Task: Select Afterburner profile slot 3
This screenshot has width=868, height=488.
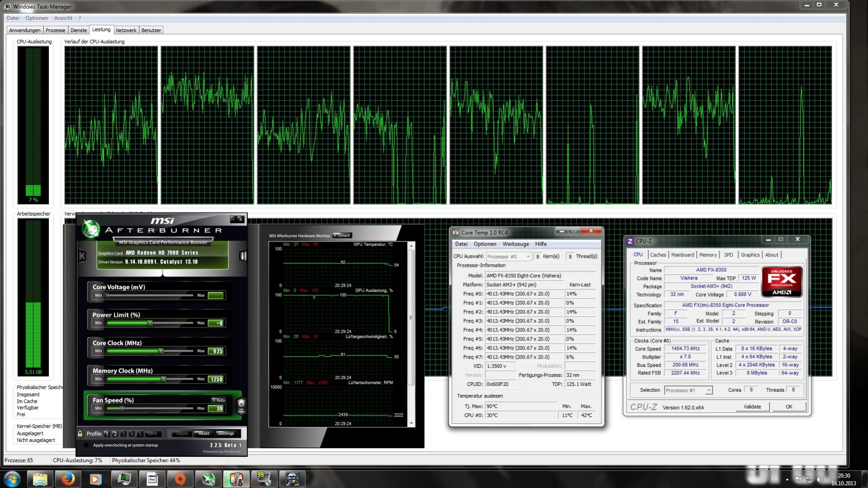Action: click(x=123, y=434)
